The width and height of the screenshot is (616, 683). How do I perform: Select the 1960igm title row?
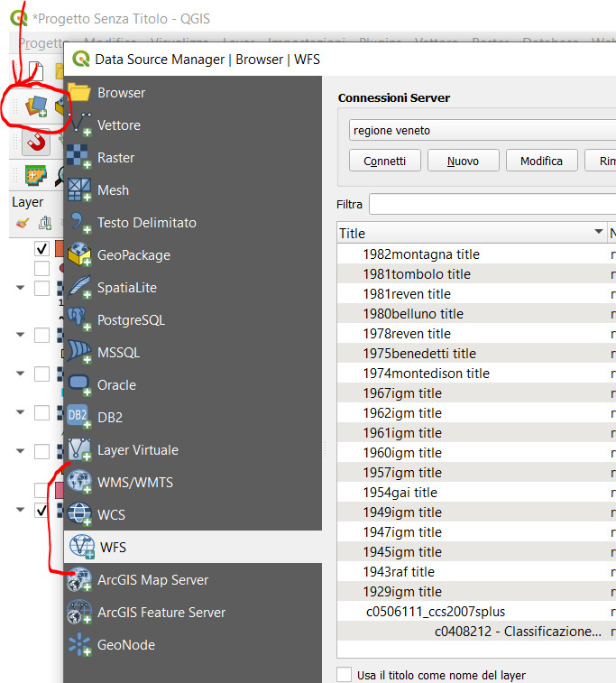[476, 453]
